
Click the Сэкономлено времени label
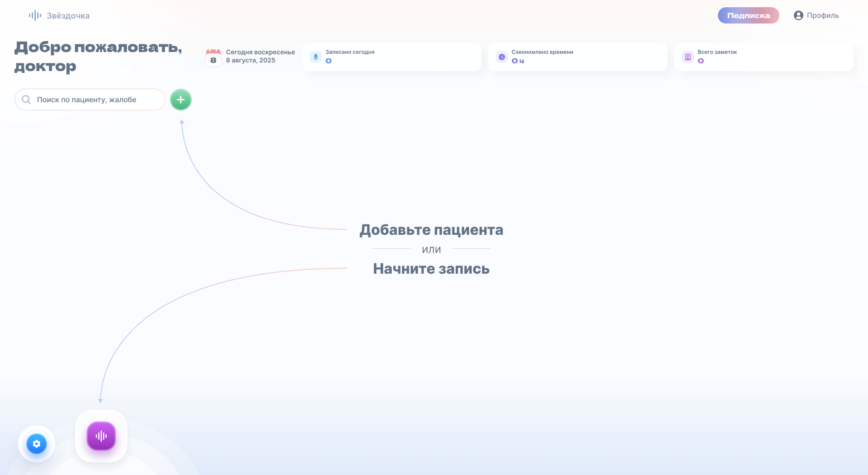click(542, 52)
